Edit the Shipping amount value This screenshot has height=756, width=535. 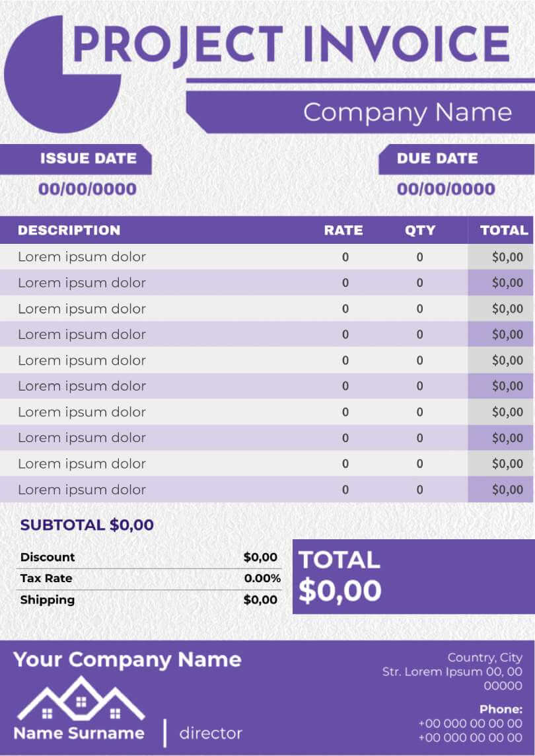tap(260, 600)
